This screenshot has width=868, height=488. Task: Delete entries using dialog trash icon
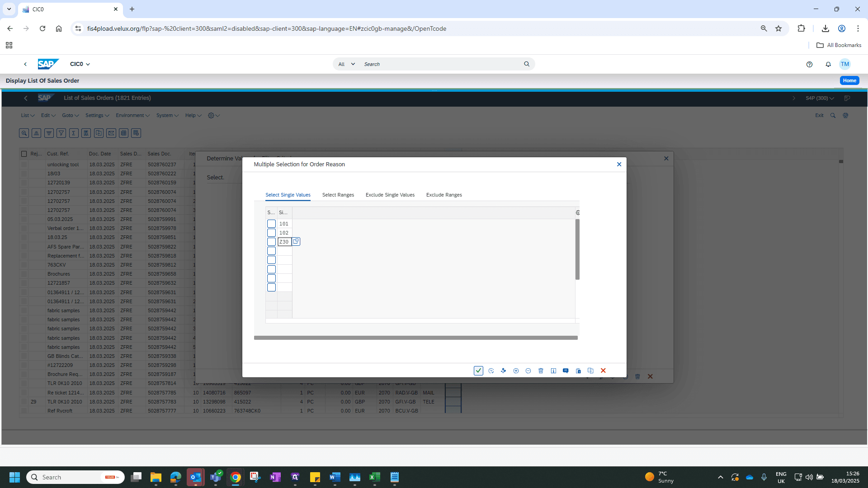click(x=541, y=371)
